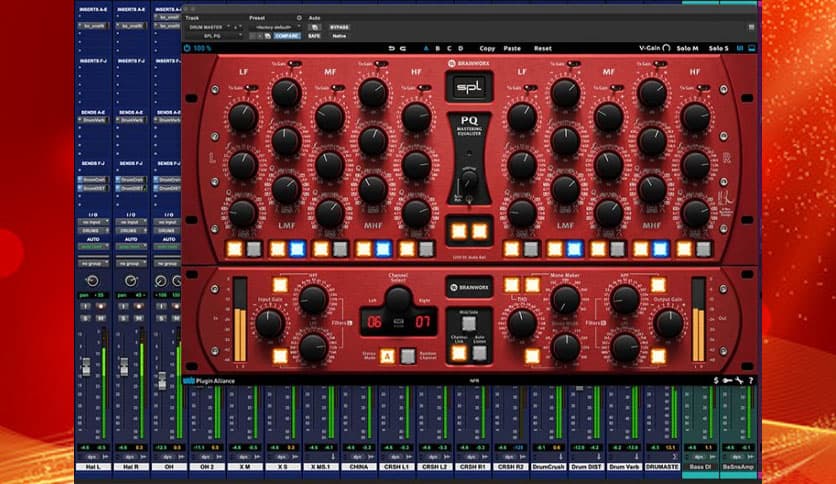Click the SPL logo at the plugin's top center
Viewport: 836px width, 484px height.
(469, 86)
